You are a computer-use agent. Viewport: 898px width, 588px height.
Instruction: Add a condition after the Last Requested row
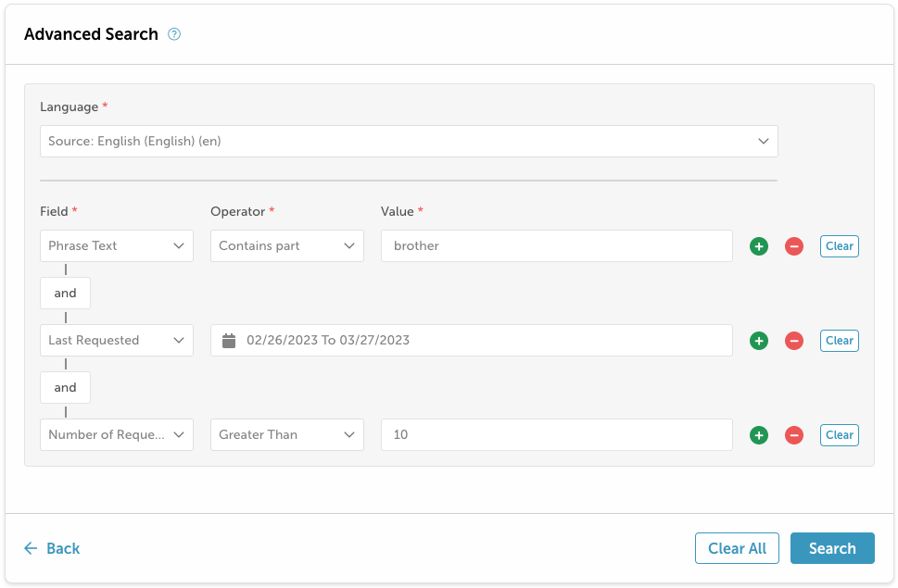759,341
